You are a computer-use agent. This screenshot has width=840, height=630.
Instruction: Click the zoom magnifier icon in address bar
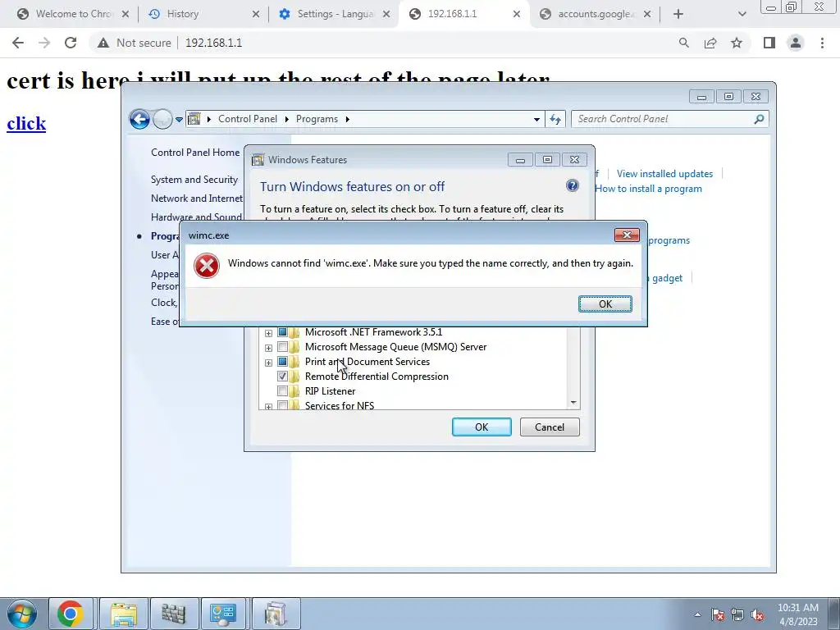point(683,43)
